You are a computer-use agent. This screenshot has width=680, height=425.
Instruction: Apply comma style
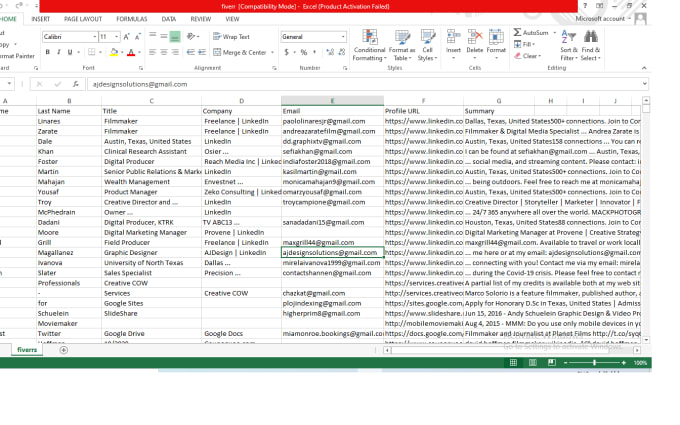coord(315,52)
